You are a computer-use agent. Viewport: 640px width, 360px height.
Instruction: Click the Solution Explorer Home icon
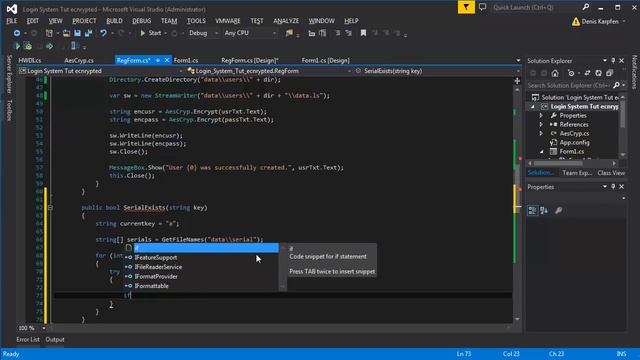(x=555, y=73)
